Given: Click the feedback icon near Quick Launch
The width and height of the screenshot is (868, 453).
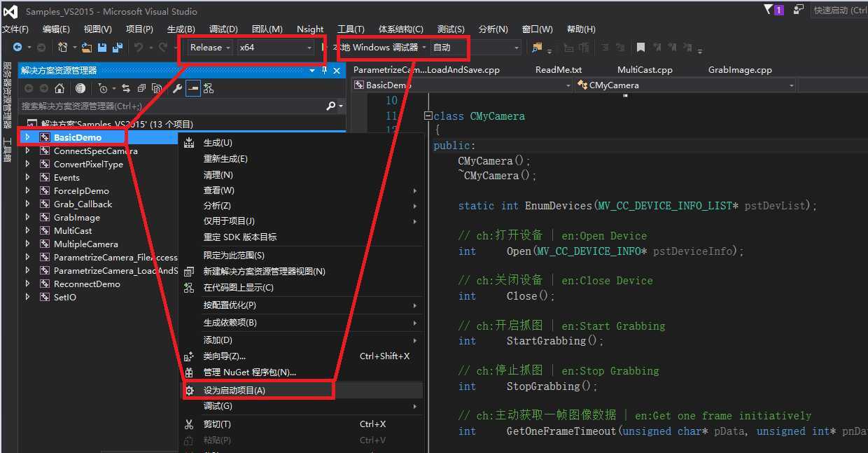Looking at the screenshot, I should [799, 10].
